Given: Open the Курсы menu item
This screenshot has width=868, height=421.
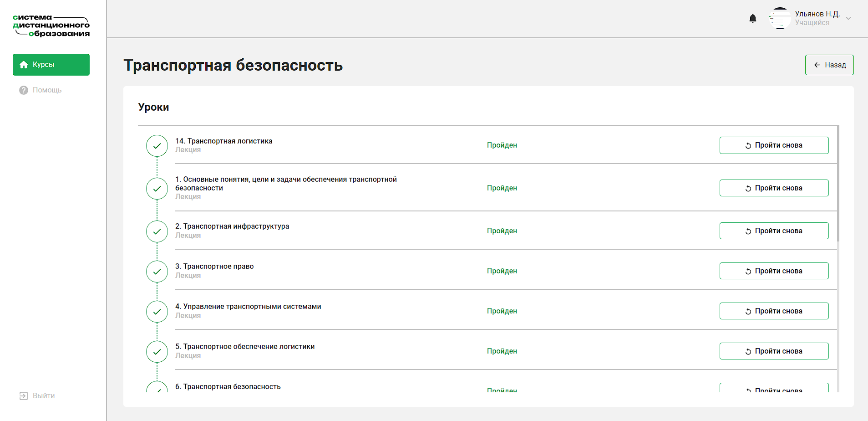Looking at the screenshot, I should click(51, 65).
